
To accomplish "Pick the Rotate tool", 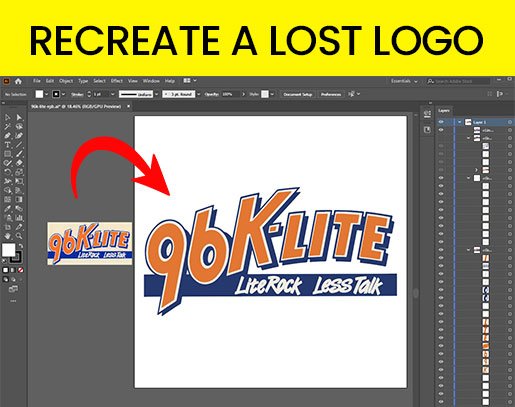I will [8, 172].
